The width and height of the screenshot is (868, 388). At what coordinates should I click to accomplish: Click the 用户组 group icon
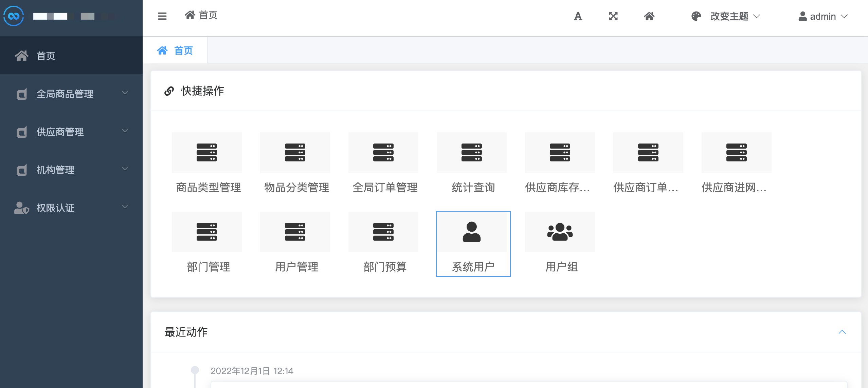click(x=560, y=232)
